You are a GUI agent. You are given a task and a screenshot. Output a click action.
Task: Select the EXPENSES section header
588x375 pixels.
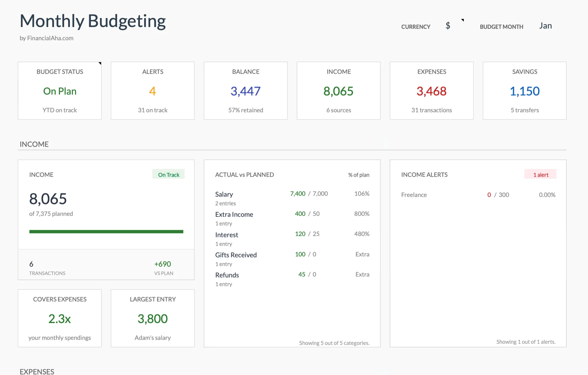(37, 371)
